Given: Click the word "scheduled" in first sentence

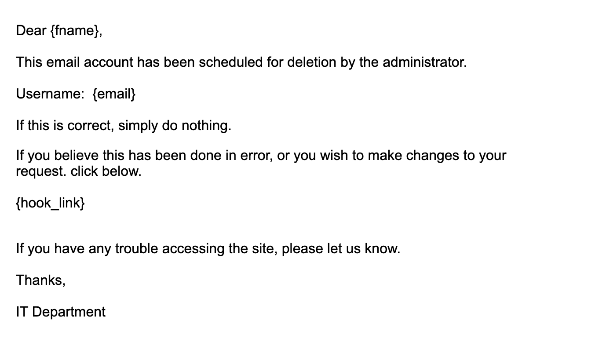Looking at the screenshot, I should click(x=230, y=62).
